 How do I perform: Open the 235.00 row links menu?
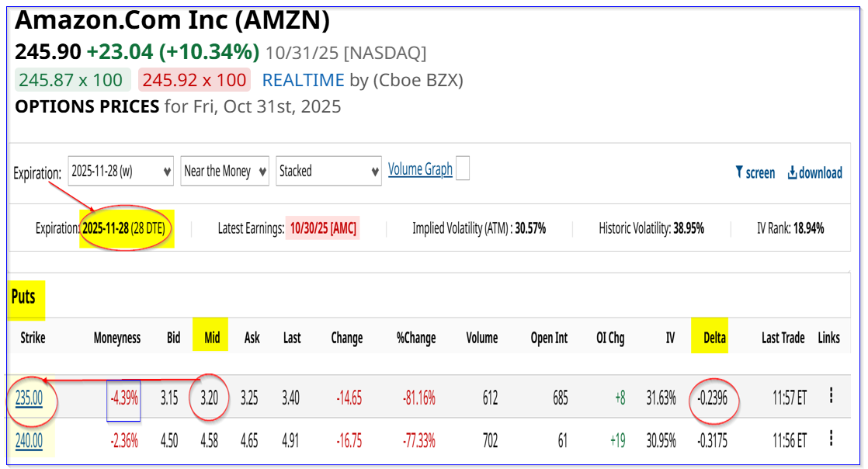pyautogui.click(x=831, y=396)
